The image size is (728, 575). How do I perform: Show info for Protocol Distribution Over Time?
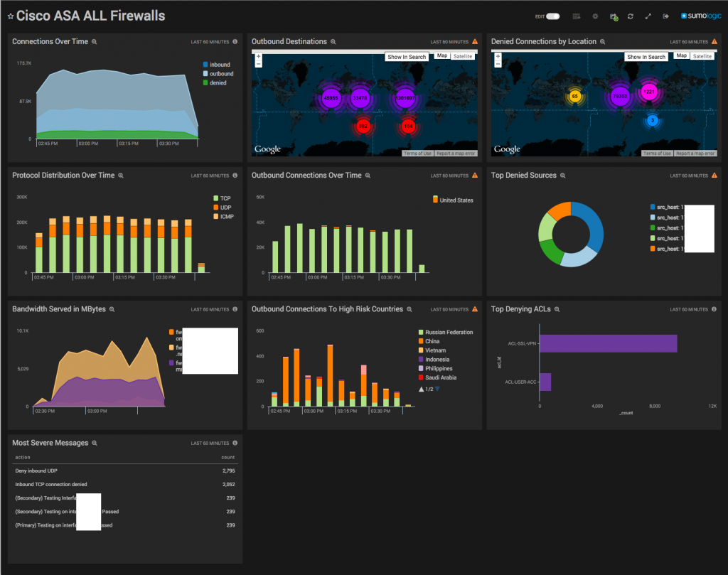click(235, 176)
